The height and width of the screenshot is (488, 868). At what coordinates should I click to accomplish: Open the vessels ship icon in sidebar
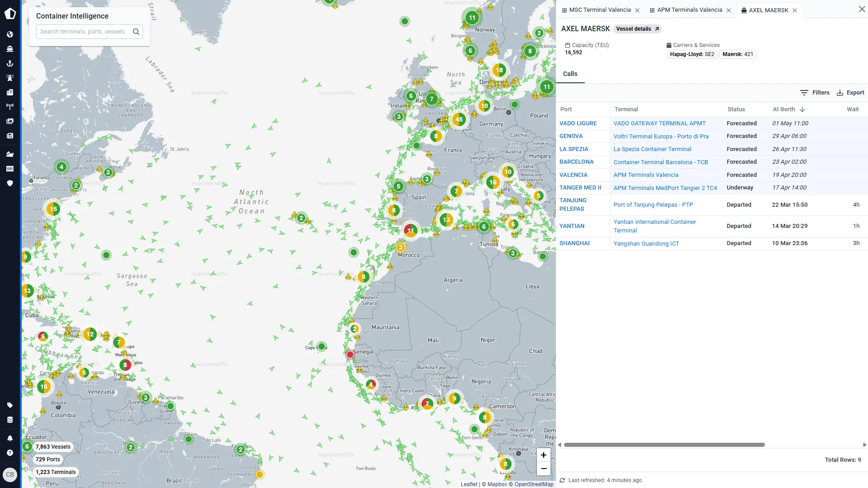point(10,49)
